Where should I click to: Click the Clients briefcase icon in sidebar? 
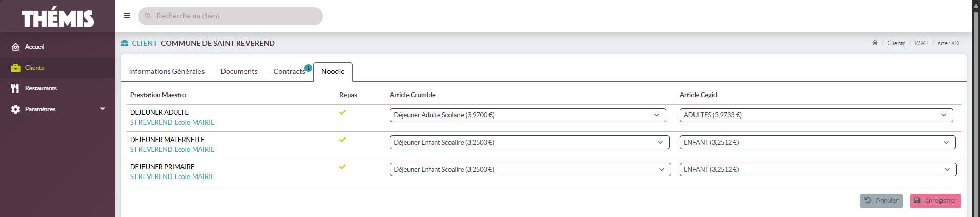click(x=15, y=68)
